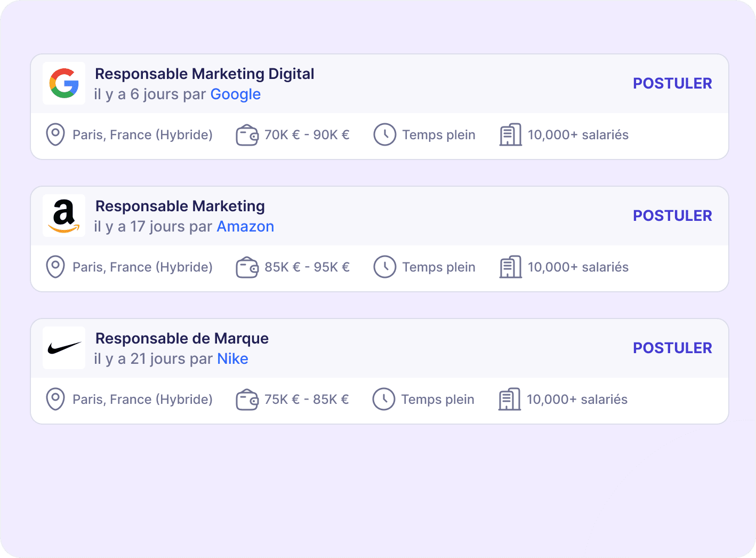This screenshot has width=756, height=558.
Task: Click POSTULER for the Nike listing
Action: (x=672, y=347)
